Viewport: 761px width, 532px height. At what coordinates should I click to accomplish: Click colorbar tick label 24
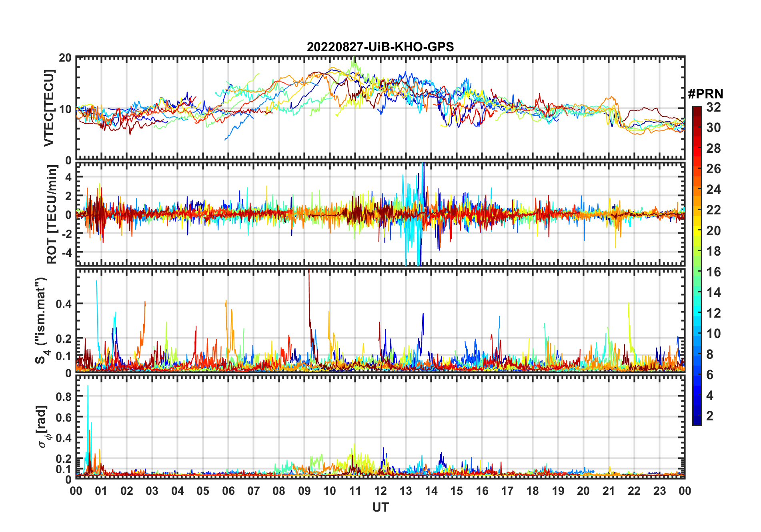713,189
